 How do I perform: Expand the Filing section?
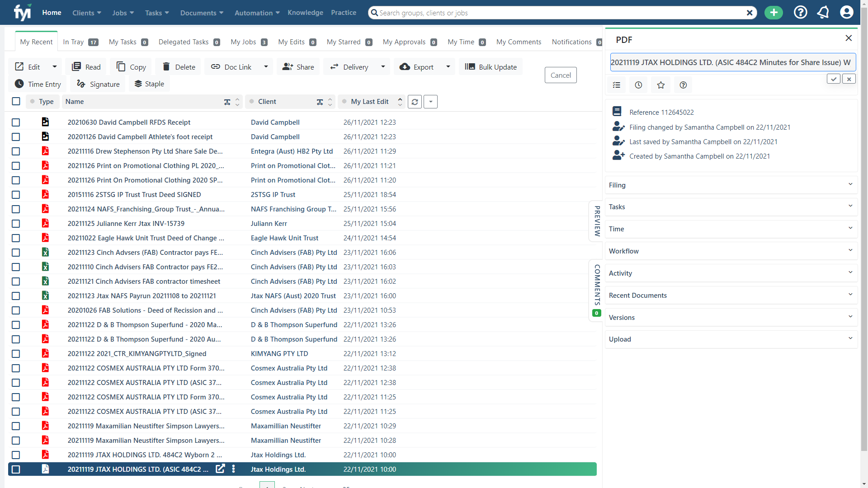[x=731, y=185]
